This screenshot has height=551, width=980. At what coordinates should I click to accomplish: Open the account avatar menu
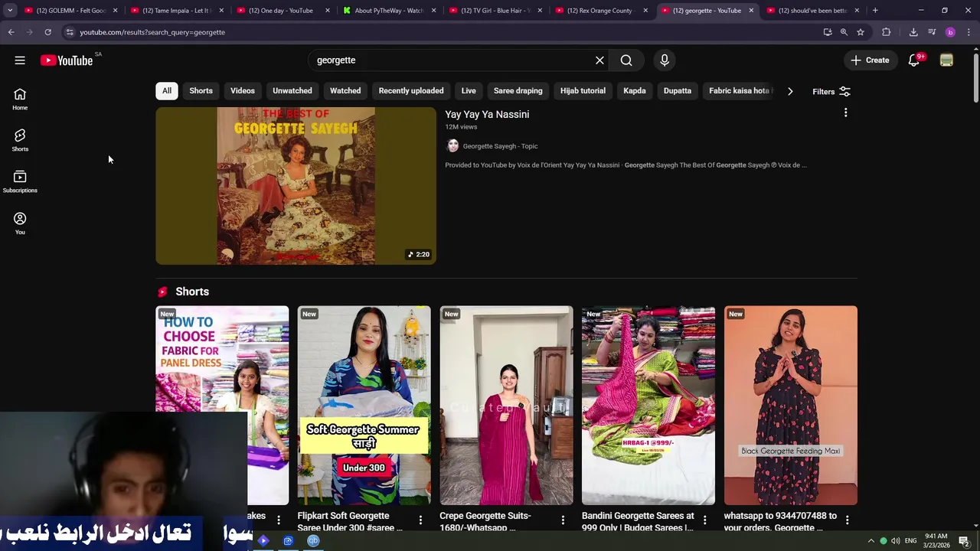click(x=947, y=60)
